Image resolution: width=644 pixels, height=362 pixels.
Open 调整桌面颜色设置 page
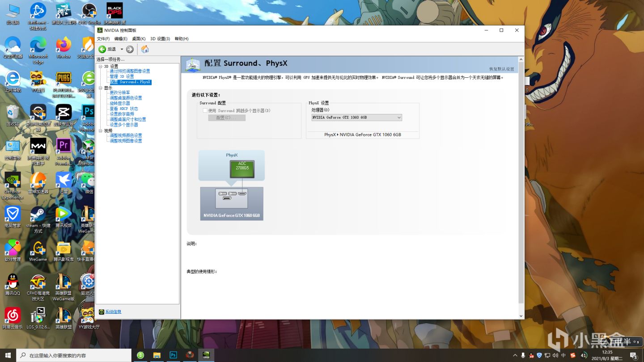click(126, 98)
